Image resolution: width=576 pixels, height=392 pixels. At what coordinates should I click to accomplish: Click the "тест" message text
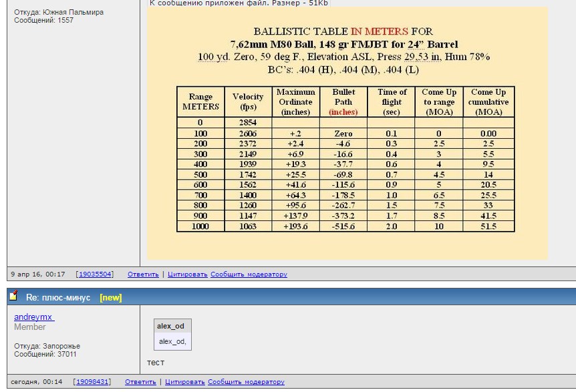pyautogui.click(x=156, y=363)
